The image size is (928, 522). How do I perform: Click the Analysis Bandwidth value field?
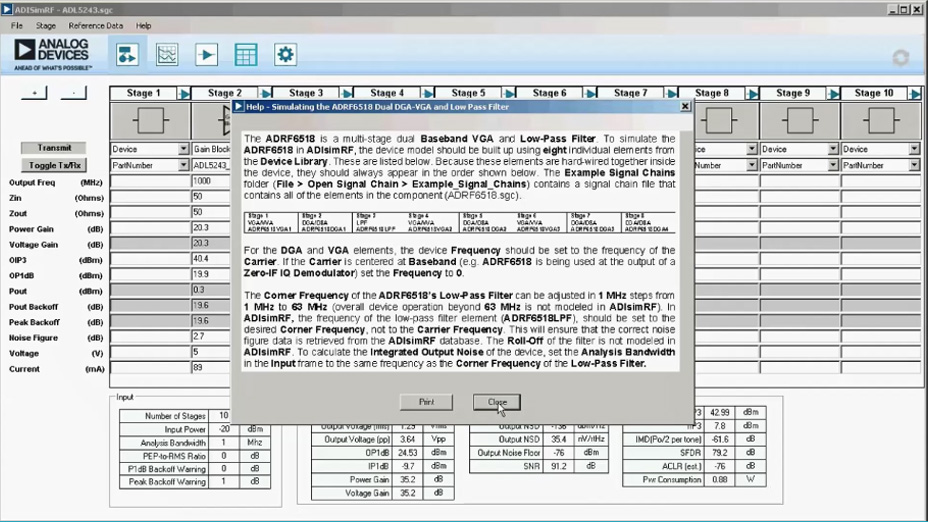(x=224, y=443)
